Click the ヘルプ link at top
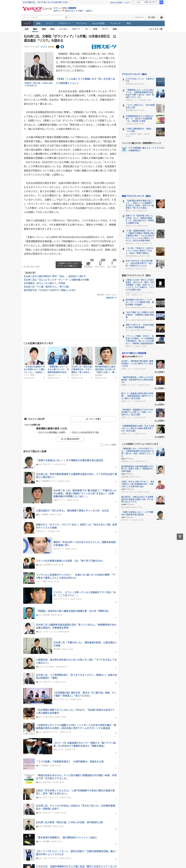 click(127, 2)
